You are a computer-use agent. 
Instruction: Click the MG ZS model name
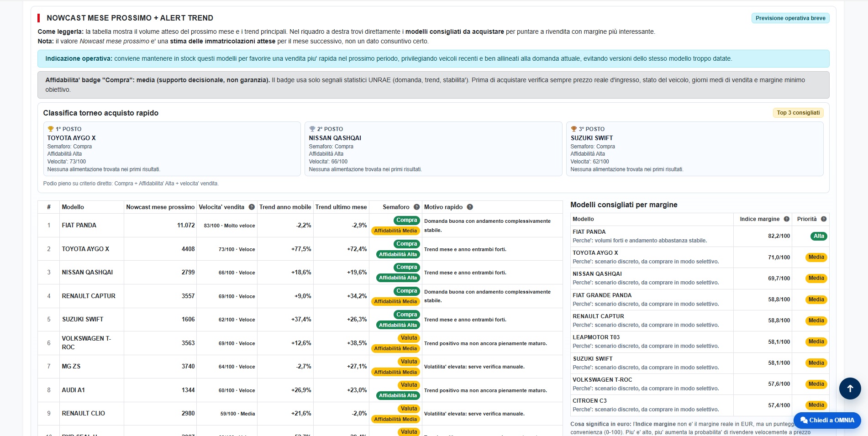pos(71,366)
